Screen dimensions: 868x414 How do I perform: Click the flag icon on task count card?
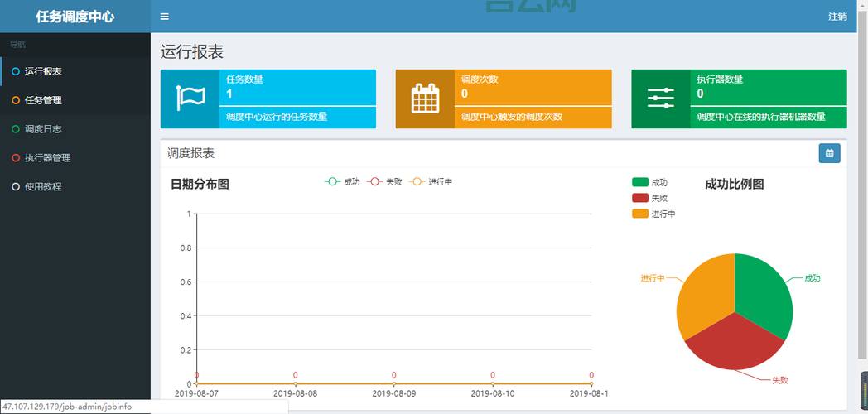pos(190,99)
